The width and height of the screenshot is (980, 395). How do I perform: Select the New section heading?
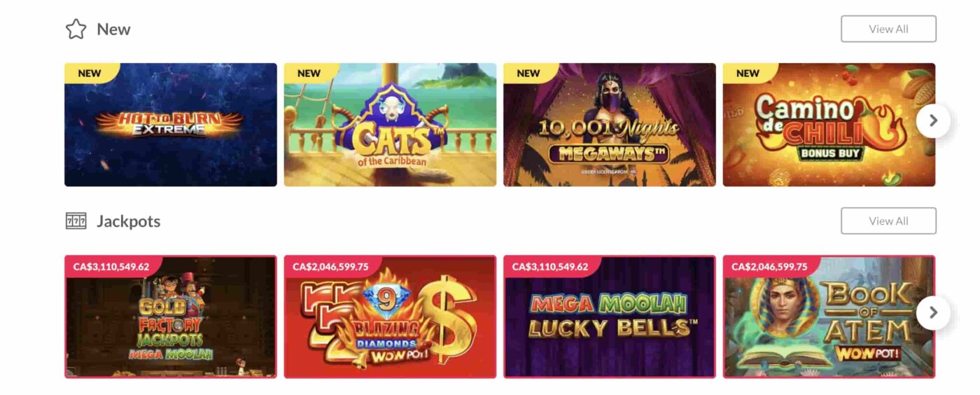(113, 29)
